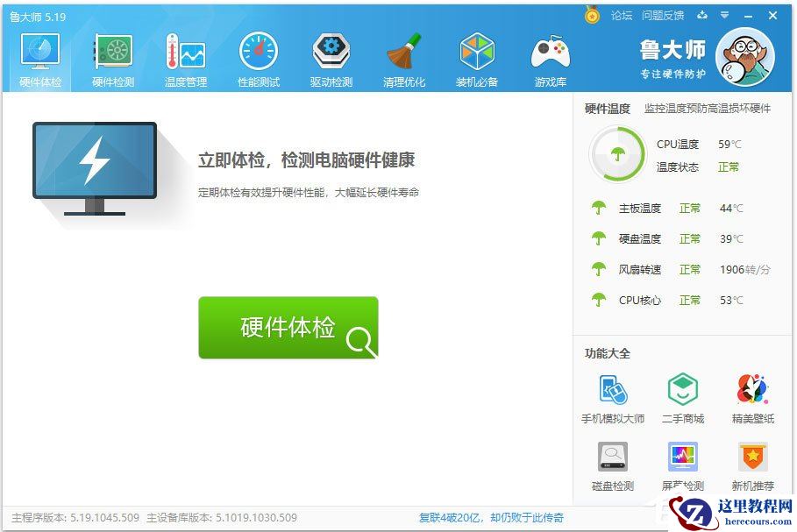Screen dimensions: 797x532
Task: Open 装机必备 essential software center
Action: [x=477, y=57]
